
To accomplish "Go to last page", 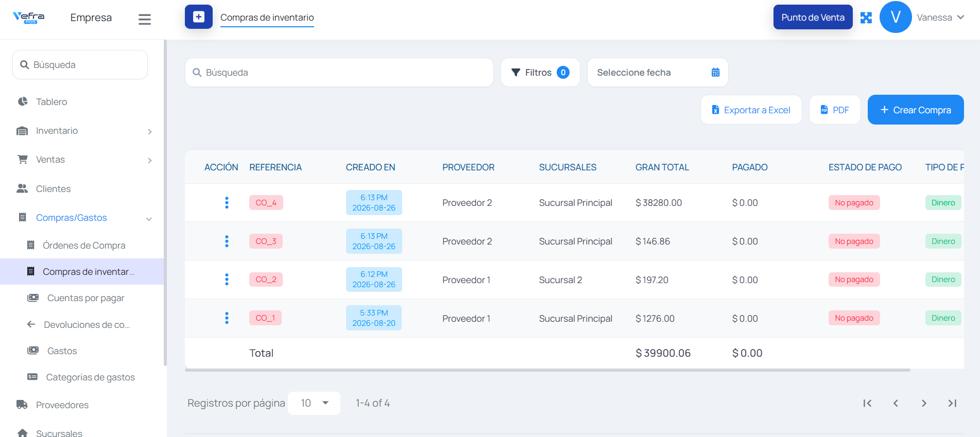I will tap(952, 403).
